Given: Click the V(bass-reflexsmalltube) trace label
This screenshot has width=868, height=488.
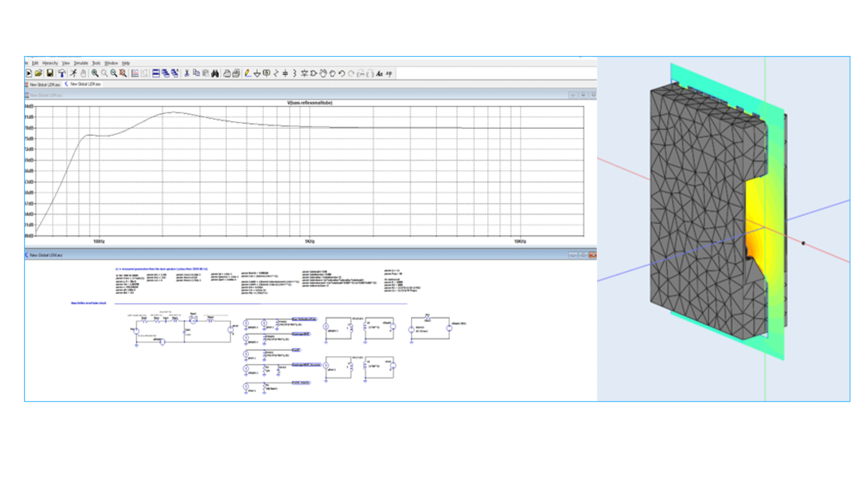Looking at the screenshot, I should pyautogui.click(x=310, y=103).
